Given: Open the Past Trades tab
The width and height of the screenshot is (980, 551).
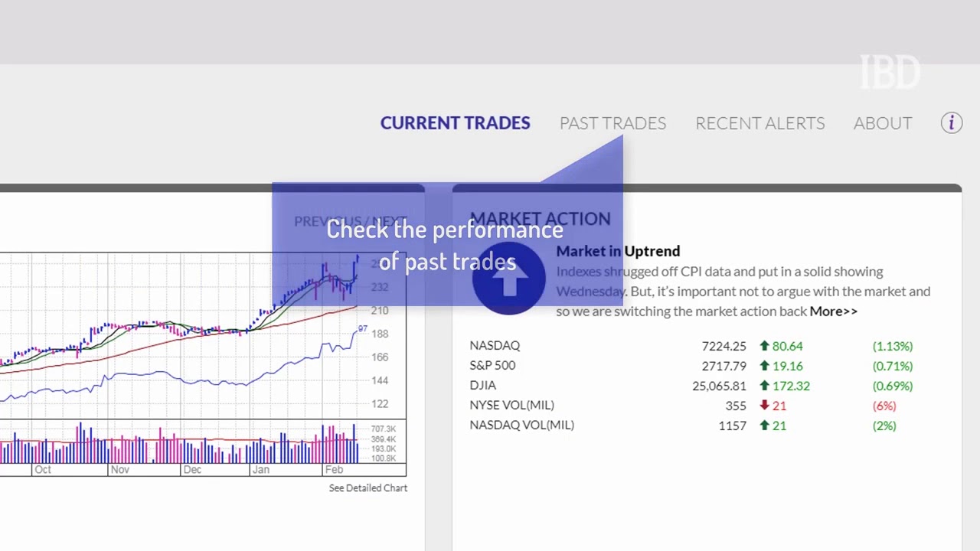Looking at the screenshot, I should [x=612, y=123].
